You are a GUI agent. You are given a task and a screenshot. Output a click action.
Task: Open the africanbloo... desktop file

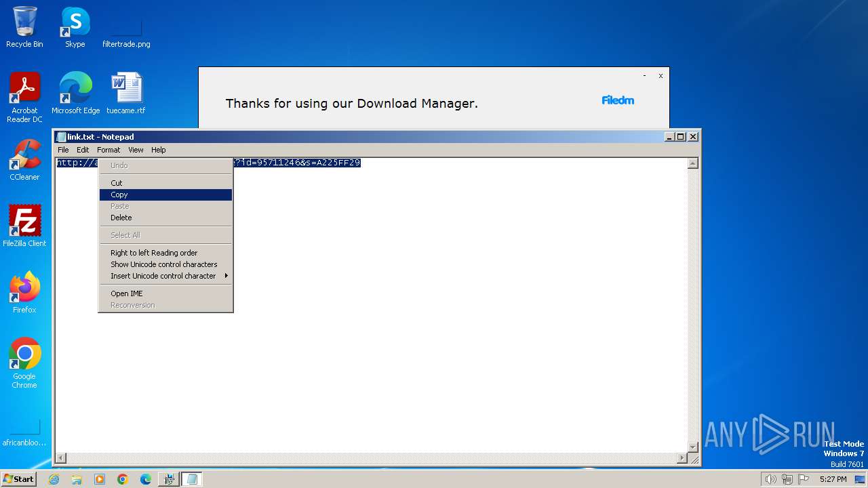tap(24, 434)
